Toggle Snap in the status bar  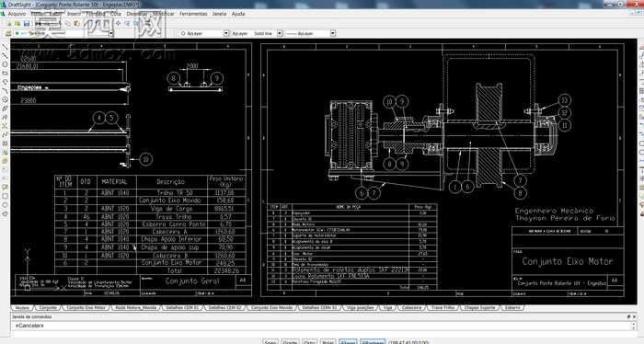pos(270,341)
